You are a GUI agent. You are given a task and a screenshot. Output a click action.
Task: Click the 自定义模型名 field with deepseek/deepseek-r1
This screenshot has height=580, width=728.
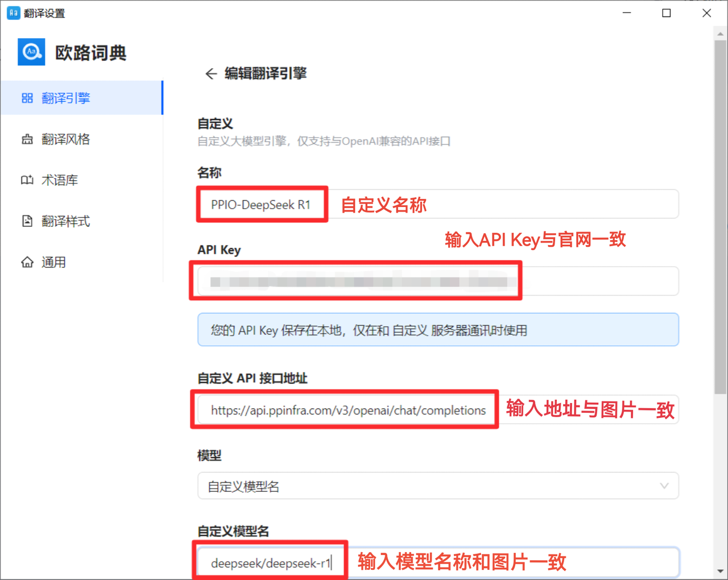click(438, 563)
